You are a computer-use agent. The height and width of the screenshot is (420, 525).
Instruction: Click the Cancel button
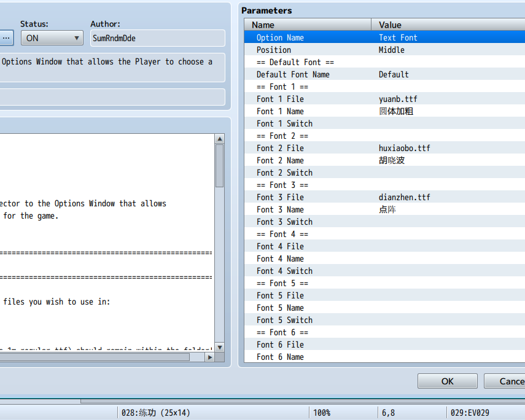[x=505, y=381]
